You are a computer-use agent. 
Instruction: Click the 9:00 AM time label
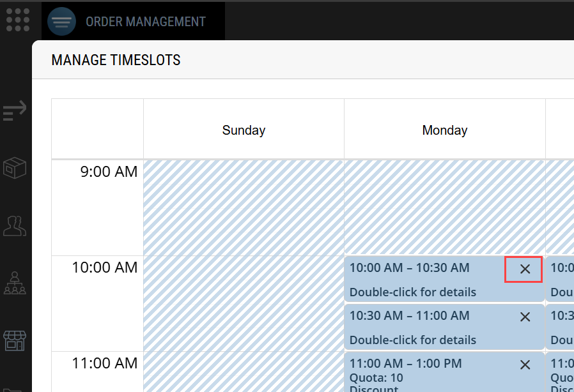pyautogui.click(x=109, y=172)
